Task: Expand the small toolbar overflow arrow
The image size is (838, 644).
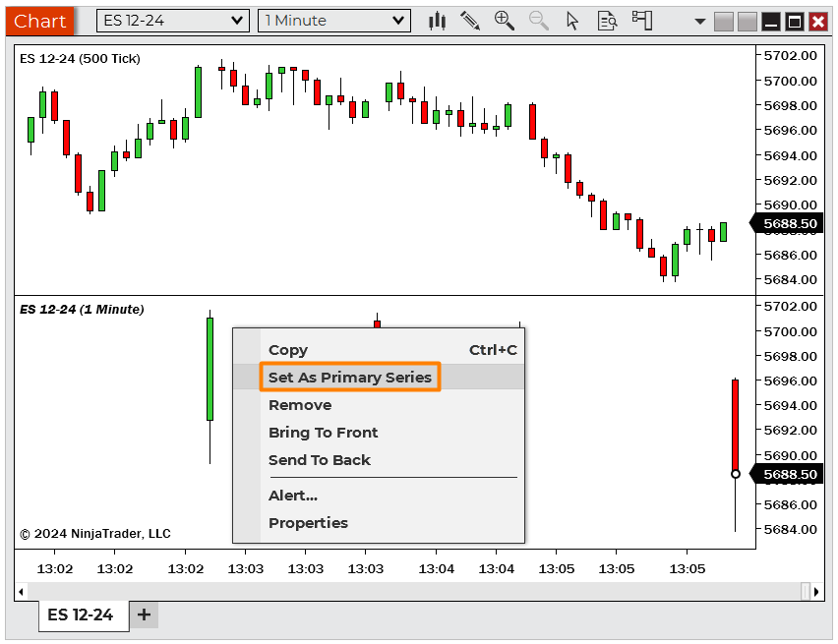Action: click(699, 22)
